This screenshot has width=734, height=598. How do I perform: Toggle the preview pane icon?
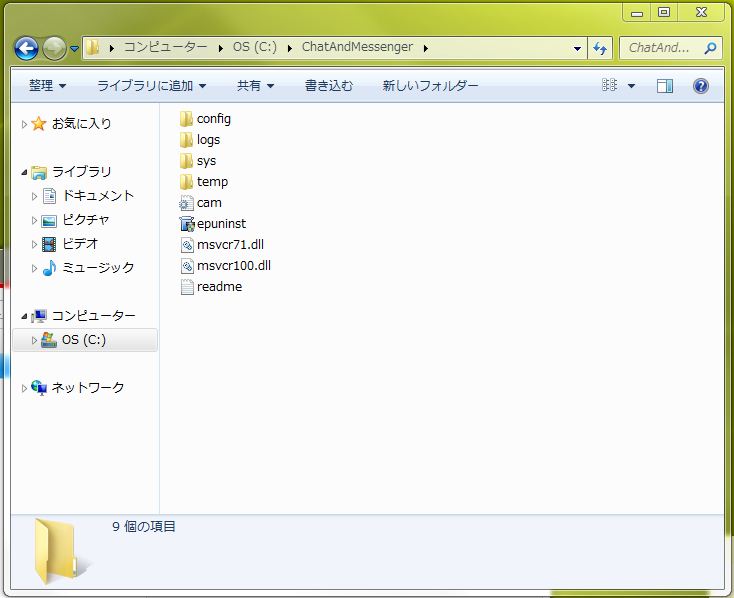point(667,86)
